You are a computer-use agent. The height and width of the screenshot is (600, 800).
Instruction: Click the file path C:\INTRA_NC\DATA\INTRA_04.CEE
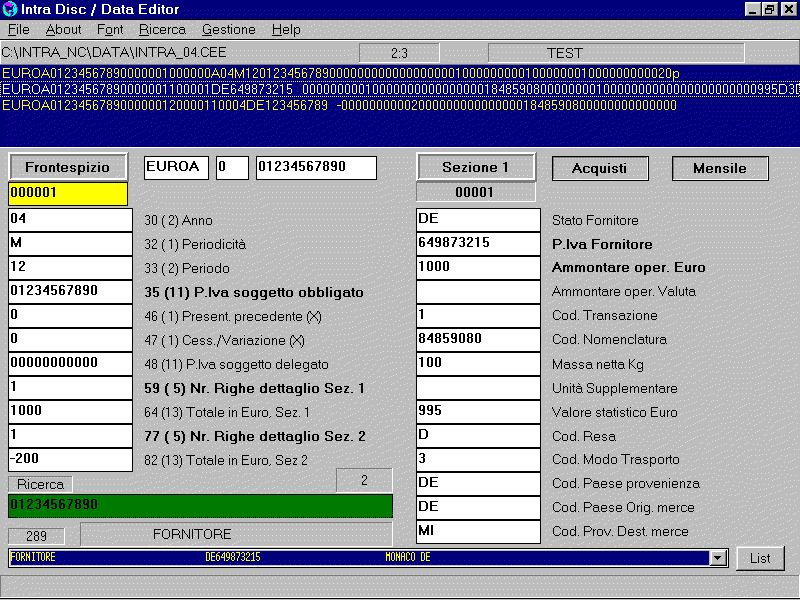point(114,53)
